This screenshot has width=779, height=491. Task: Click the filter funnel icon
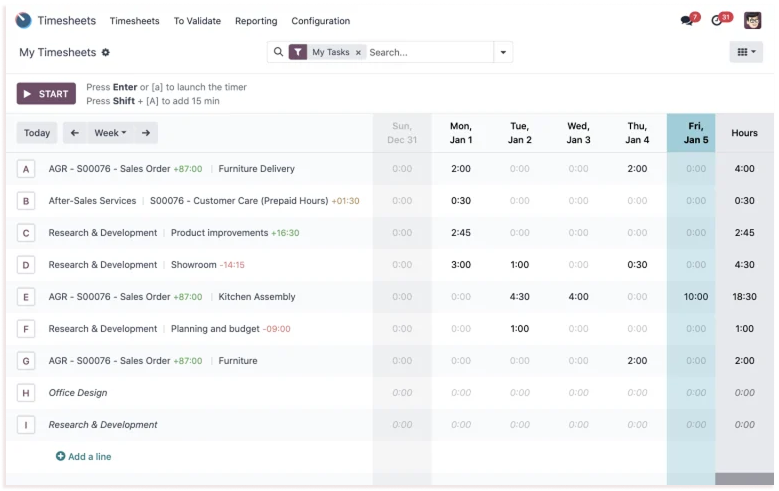pos(298,52)
